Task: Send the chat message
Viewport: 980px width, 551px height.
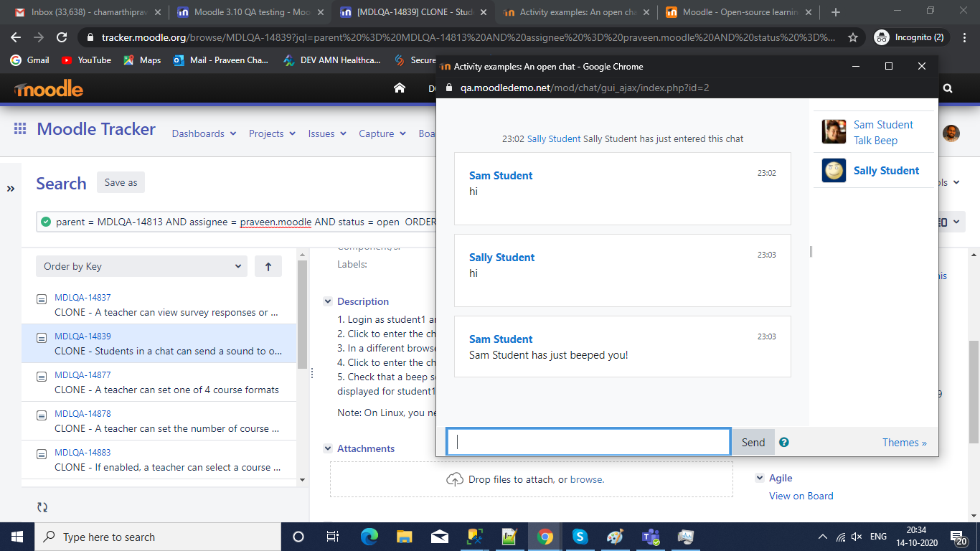Action: point(753,442)
